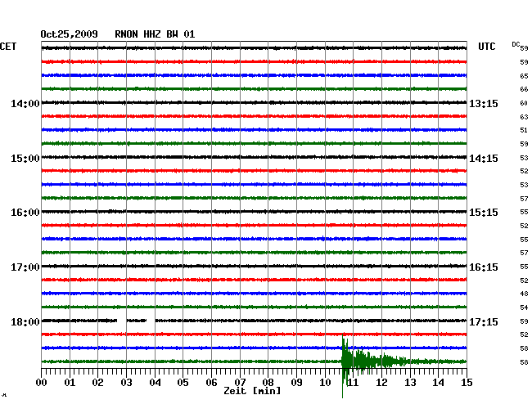Image resolution: width=532 pixels, height=404 pixels.
Task: Click minute axis label 09
Action: 296,383
